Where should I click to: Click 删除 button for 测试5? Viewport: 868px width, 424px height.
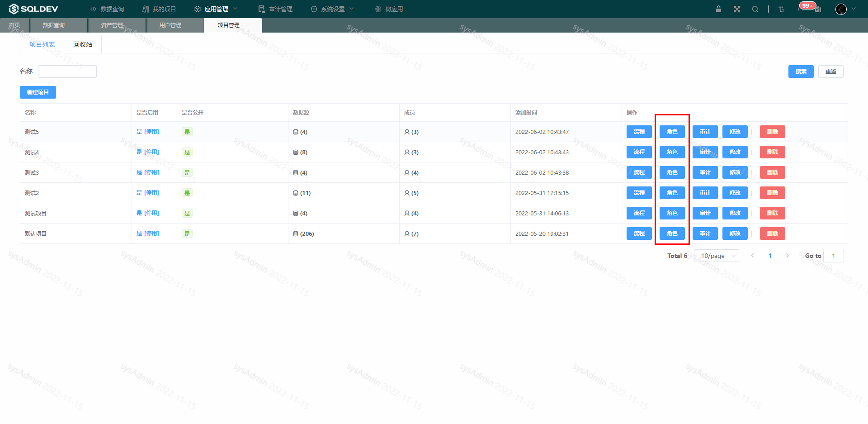[x=773, y=132]
